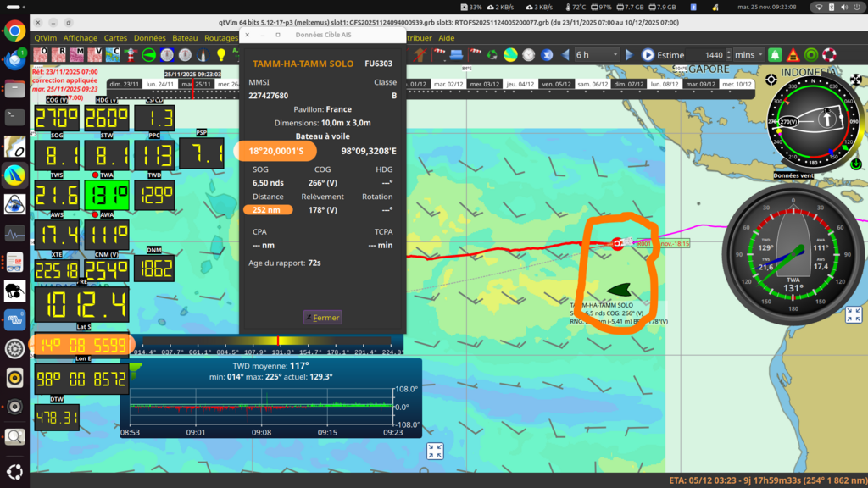Click the green circle arrow toolbar icon
868x488 pixels.
tap(149, 54)
